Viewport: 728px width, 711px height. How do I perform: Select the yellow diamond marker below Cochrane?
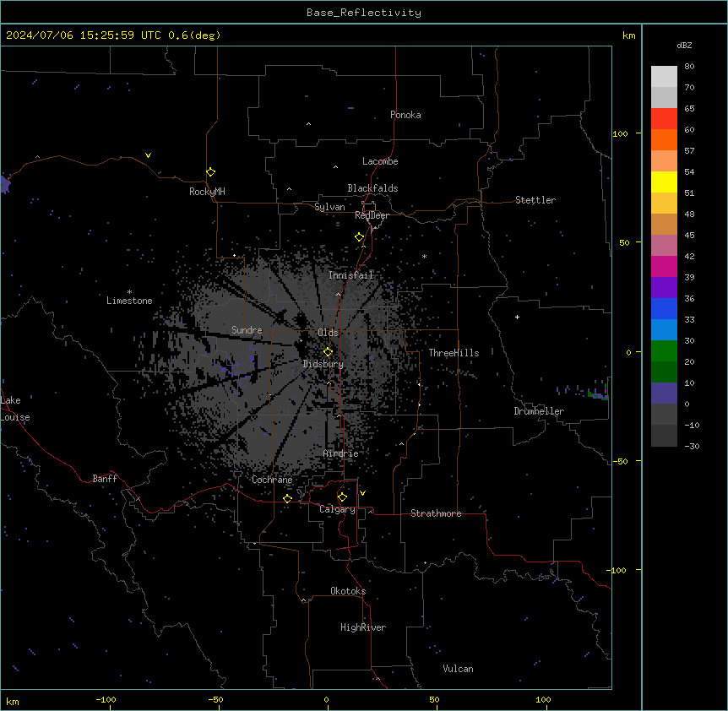(287, 498)
